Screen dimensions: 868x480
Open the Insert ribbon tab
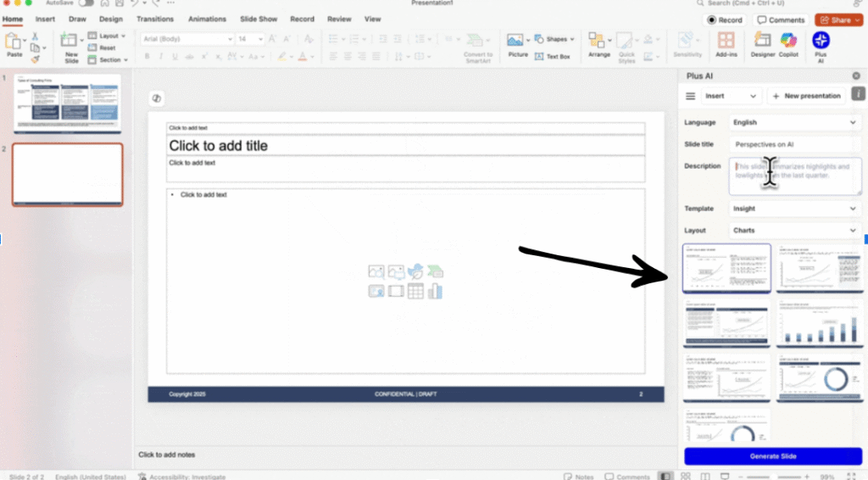coord(45,19)
